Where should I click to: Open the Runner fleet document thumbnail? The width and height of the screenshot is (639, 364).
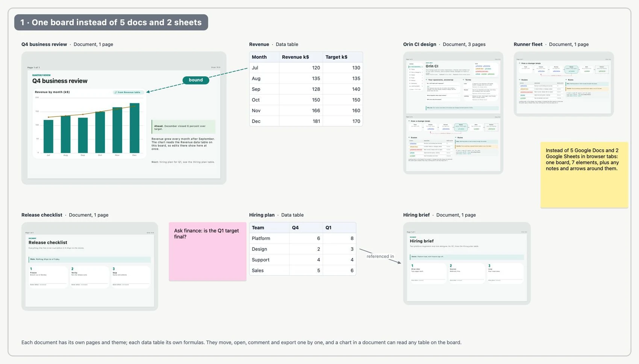click(x=563, y=84)
